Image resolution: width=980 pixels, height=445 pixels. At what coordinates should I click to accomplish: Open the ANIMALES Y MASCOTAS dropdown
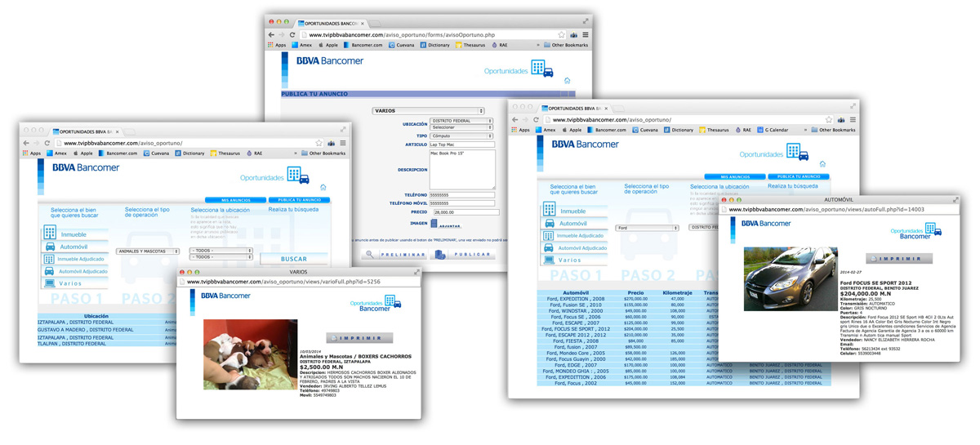(148, 251)
